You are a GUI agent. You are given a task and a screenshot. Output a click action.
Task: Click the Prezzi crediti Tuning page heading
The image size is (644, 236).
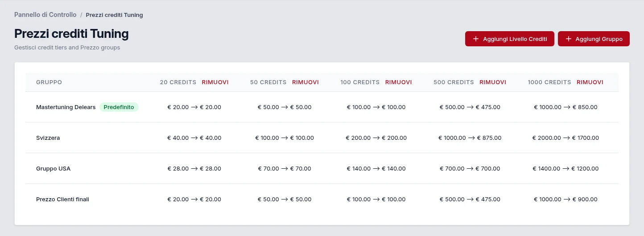pyautogui.click(x=71, y=34)
